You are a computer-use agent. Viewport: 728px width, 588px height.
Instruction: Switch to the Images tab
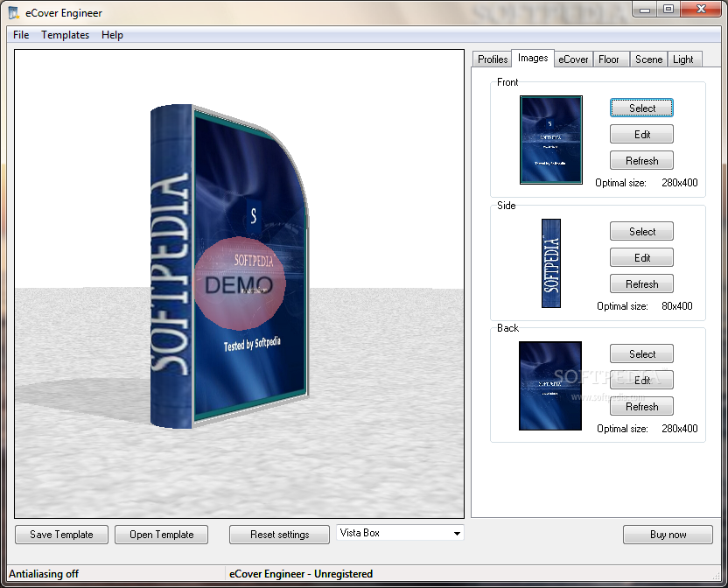click(533, 58)
